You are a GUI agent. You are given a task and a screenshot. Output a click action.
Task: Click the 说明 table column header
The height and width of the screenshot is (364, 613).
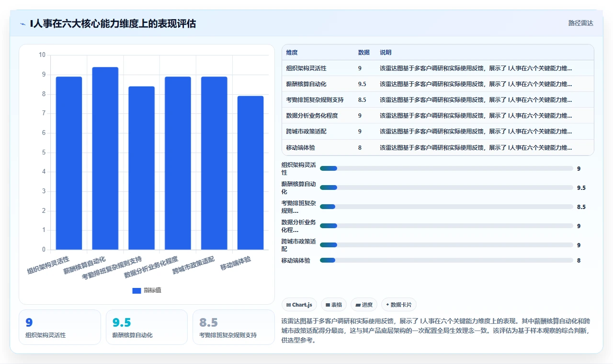(x=386, y=53)
